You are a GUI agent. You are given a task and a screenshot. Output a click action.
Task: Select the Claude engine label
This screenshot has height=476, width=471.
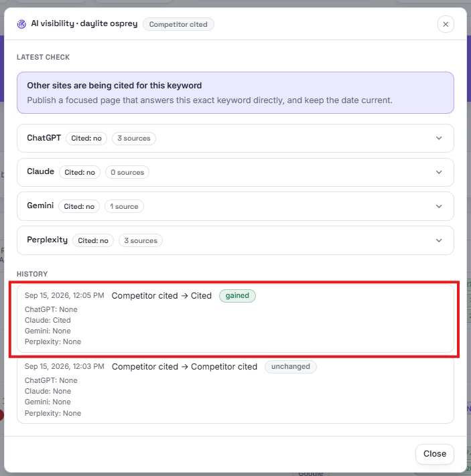pyautogui.click(x=40, y=171)
